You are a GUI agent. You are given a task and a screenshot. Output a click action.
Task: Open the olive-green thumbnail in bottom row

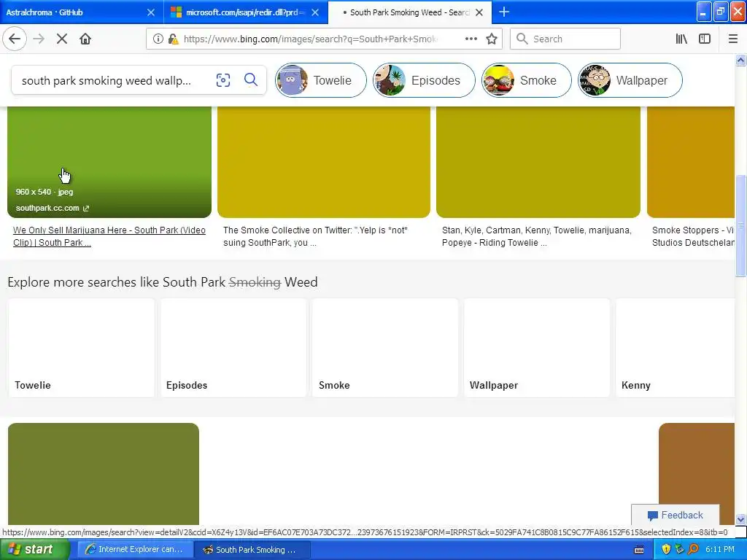point(104,474)
